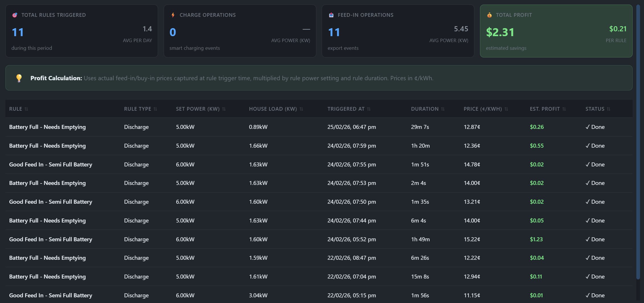This screenshot has height=303, width=644.
Task: Click the checkmark icon on the first Done status
Action: tap(588, 127)
